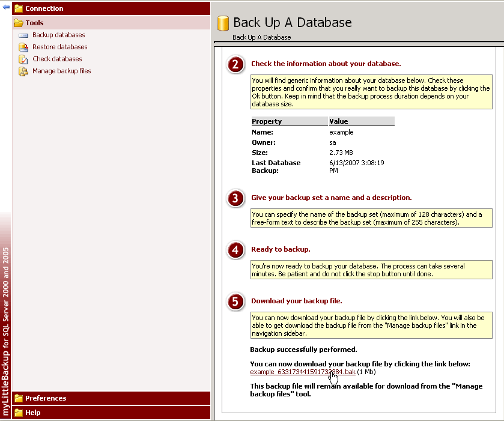504x421 pixels.
Task: Open Check databases tool
Action: (57, 59)
